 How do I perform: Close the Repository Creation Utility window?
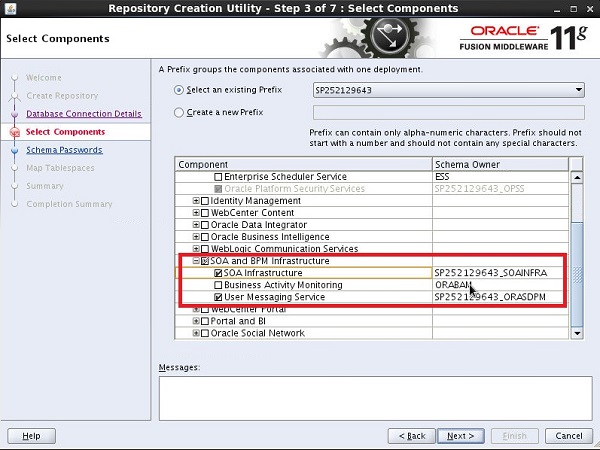590,9
